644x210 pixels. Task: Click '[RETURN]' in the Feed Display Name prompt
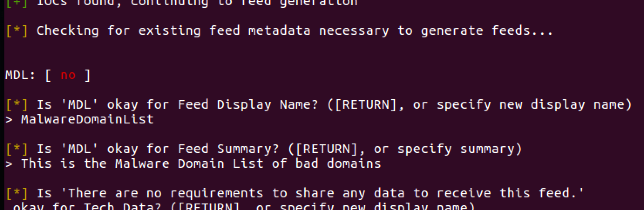pyautogui.click(x=354, y=105)
